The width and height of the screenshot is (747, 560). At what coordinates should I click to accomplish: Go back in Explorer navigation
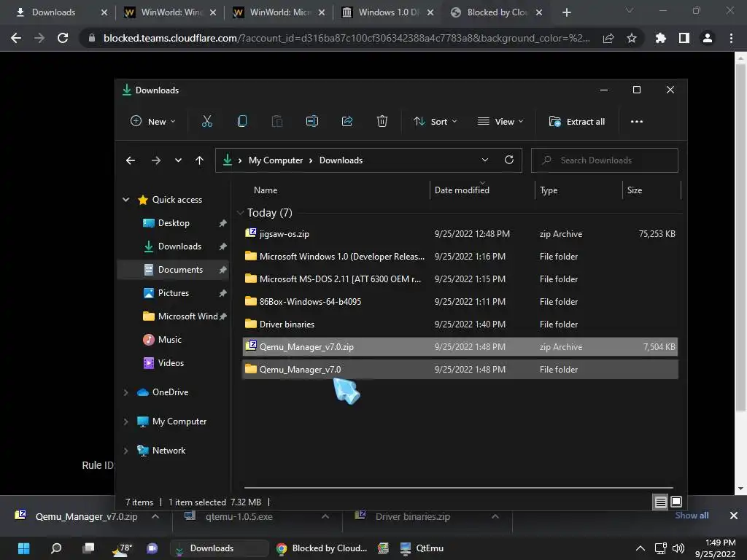pos(131,160)
